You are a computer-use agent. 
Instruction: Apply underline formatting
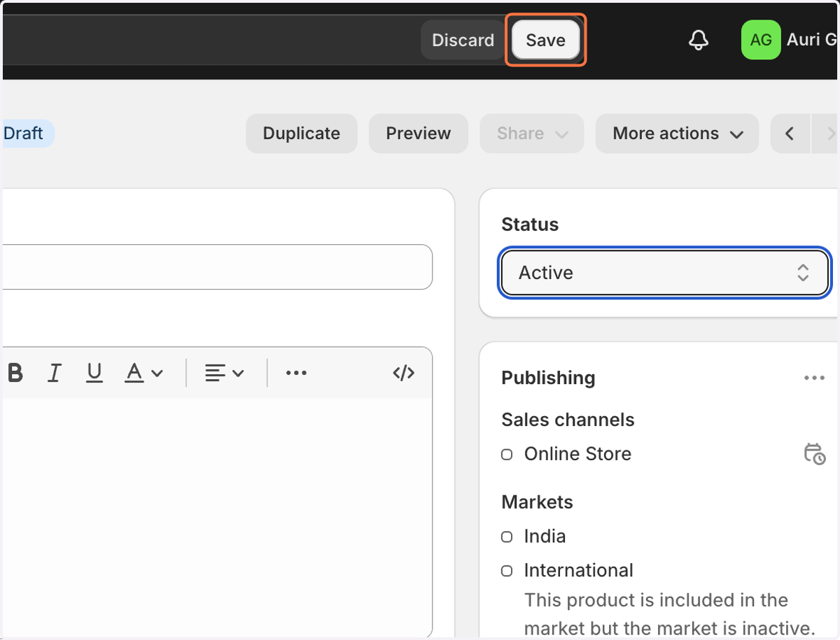[x=94, y=373]
